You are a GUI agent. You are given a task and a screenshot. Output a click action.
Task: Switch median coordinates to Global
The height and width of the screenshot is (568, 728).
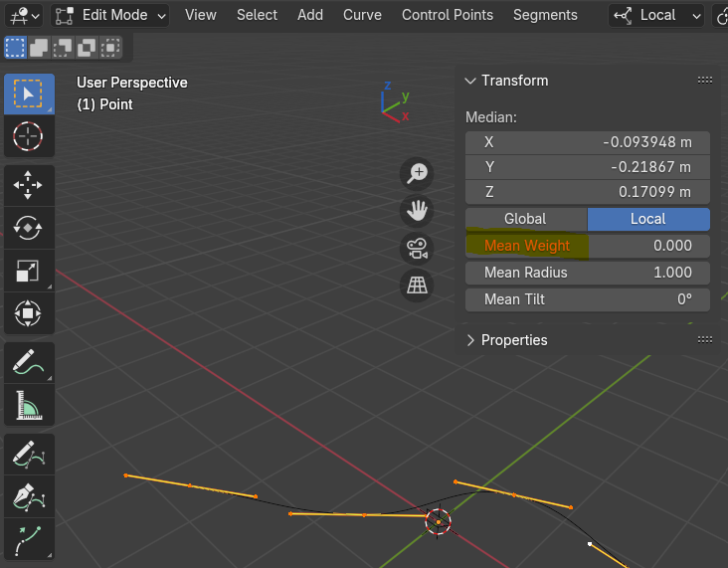[526, 219]
